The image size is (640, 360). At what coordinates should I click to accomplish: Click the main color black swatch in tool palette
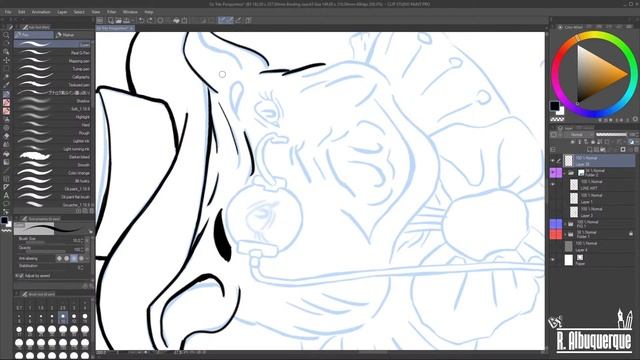(4, 220)
